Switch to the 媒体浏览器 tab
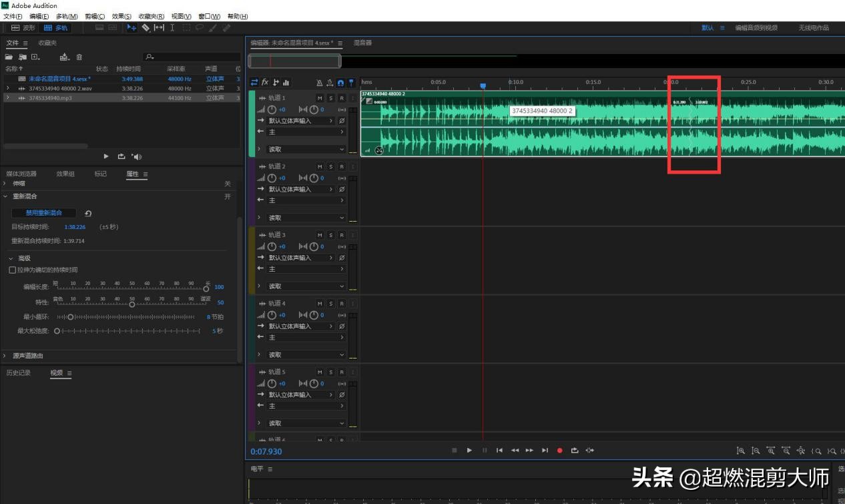845x504 pixels. point(21,174)
